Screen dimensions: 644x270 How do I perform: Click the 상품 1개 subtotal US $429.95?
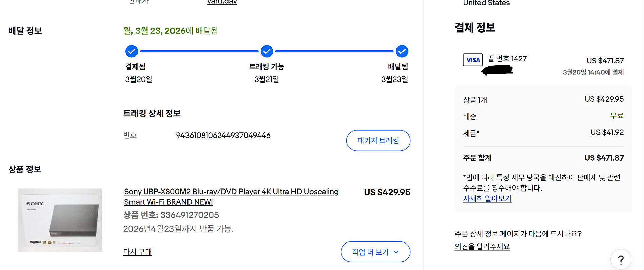pos(604,99)
